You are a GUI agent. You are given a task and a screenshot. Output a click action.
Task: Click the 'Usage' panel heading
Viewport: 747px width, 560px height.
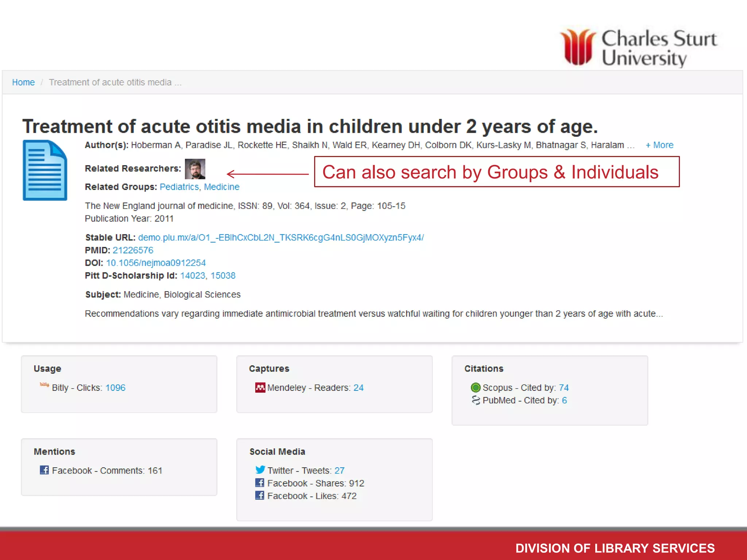47,369
